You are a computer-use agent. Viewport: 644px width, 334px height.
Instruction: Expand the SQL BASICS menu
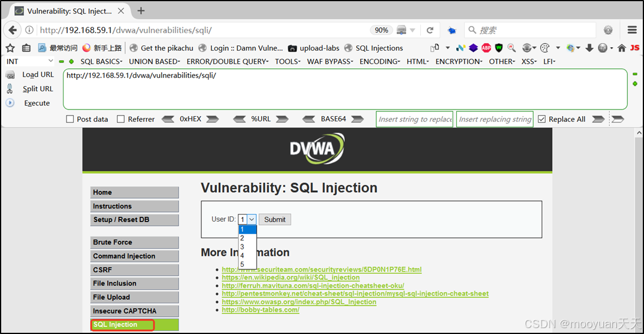pyautogui.click(x=101, y=62)
